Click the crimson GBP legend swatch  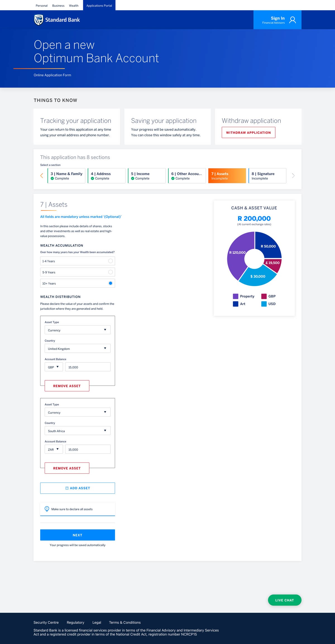click(x=264, y=296)
